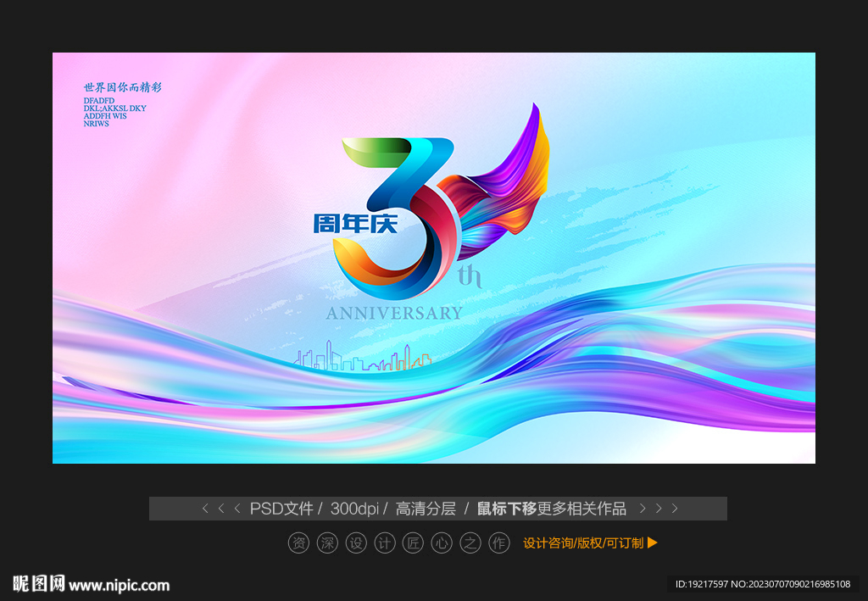Click the circled 之 character badge
The height and width of the screenshot is (601, 868).
(470, 543)
